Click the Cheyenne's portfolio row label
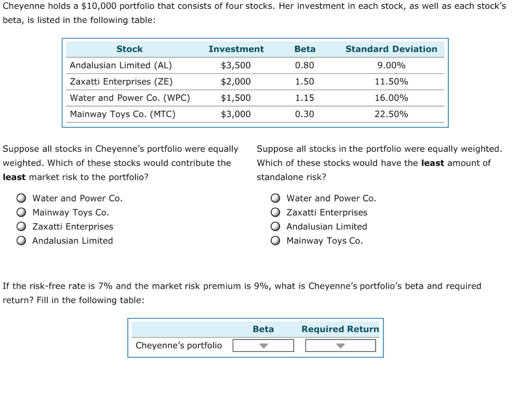Image resolution: width=532 pixels, height=393 pixels. [179, 345]
